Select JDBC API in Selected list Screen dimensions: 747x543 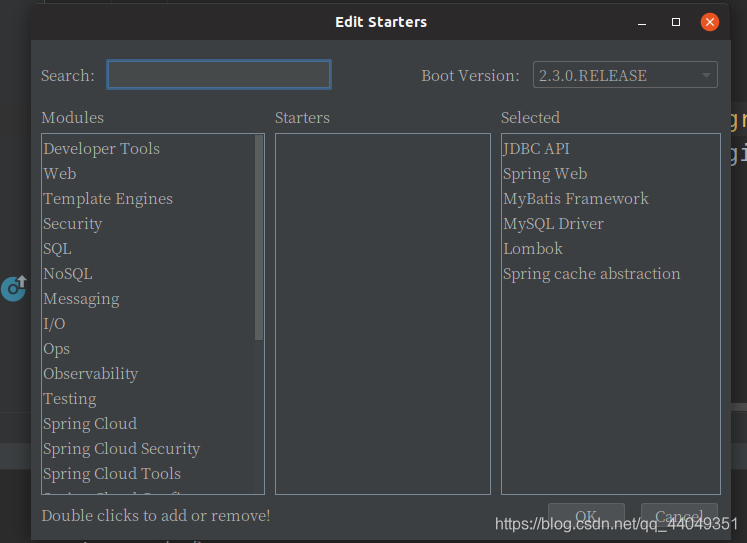[536, 148]
